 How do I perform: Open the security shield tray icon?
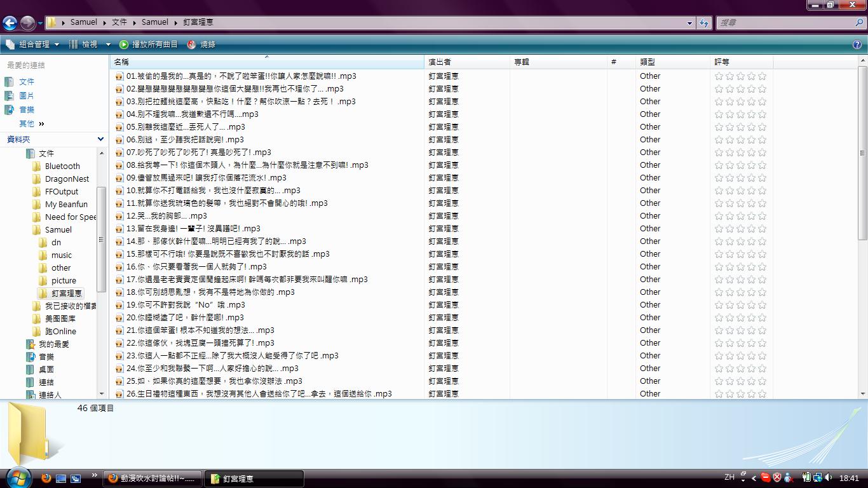coord(776,478)
